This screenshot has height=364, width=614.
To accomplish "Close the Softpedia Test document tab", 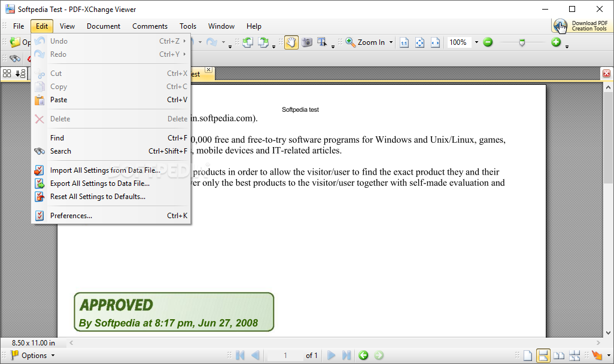I will 209,69.
